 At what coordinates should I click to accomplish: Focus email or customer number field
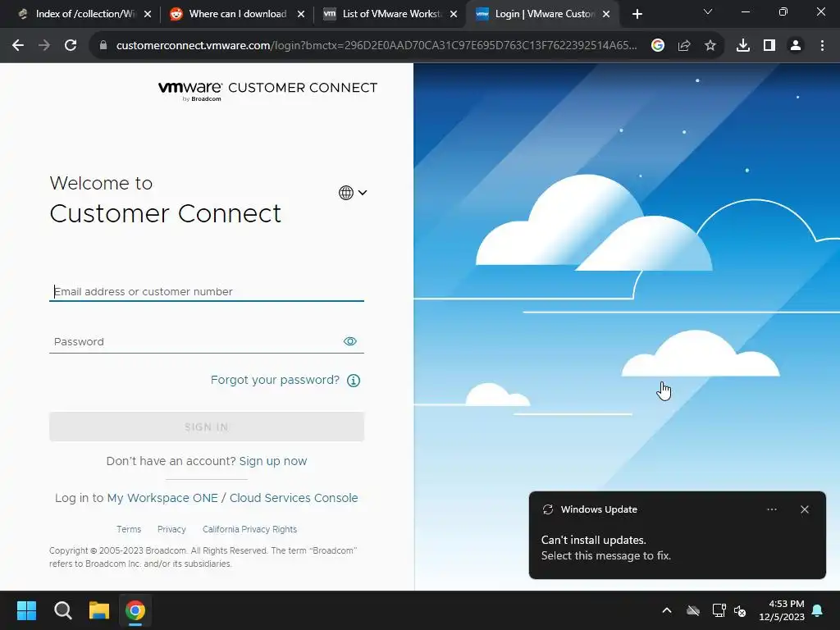[206, 291]
